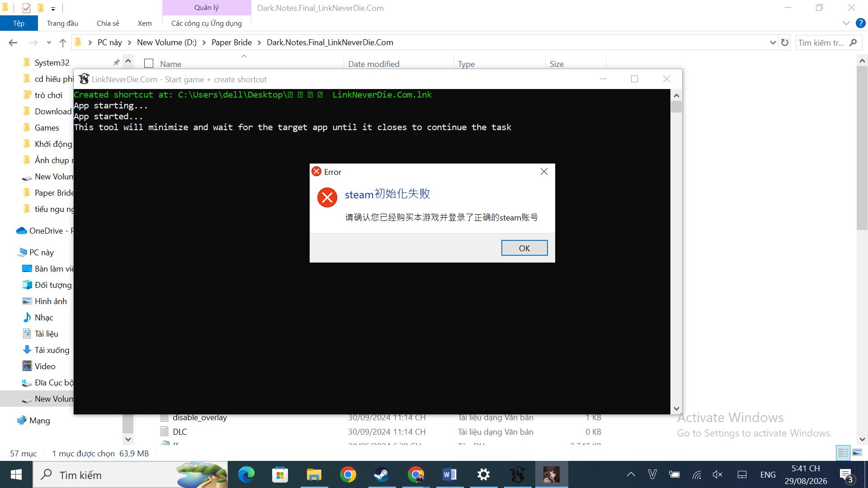Image resolution: width=868 pixels, height=488 pixels.
Task: Open the Xem ribbon tab
Action: [x=145, y=23]
